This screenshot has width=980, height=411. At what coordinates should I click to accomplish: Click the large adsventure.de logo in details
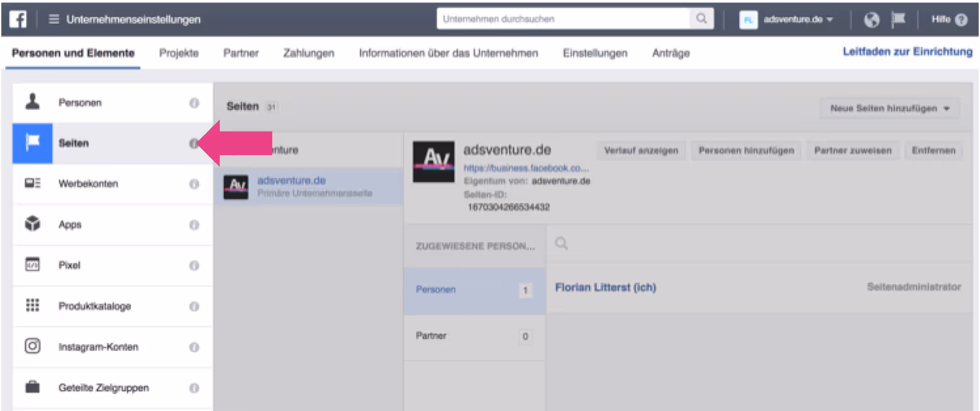[433, 161]
